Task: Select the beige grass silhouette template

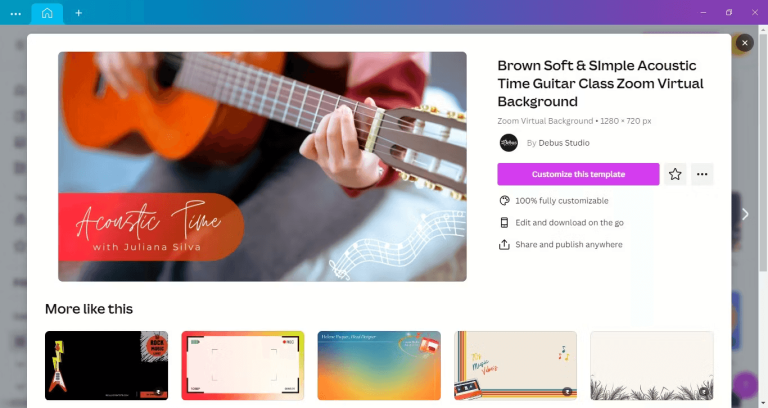Action: pyautogui.click(x=651, y=365)
